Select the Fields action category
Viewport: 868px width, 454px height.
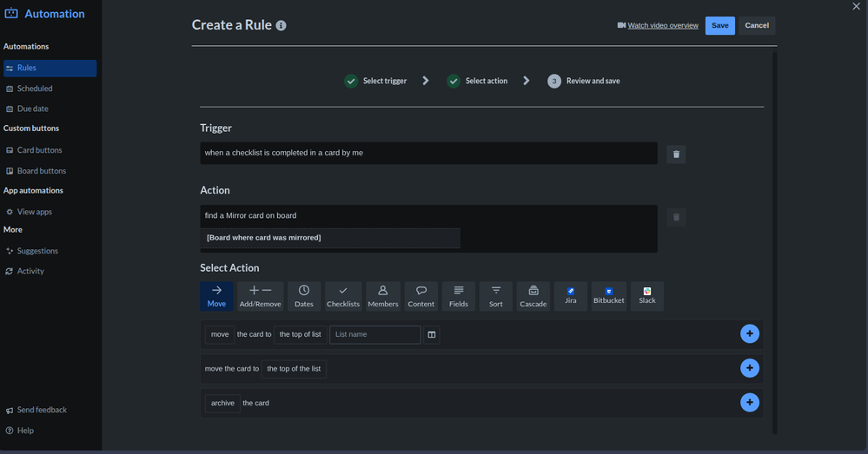tap(459, 296)
